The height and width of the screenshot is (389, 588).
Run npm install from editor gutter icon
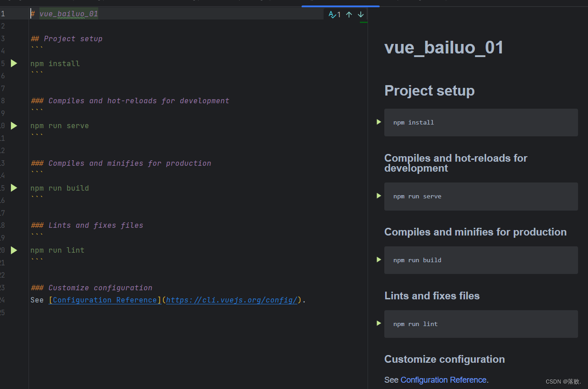pyautogui.click(x=14, y=63)
